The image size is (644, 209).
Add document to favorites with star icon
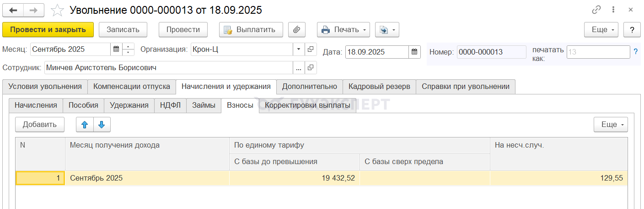pos(57,10)
